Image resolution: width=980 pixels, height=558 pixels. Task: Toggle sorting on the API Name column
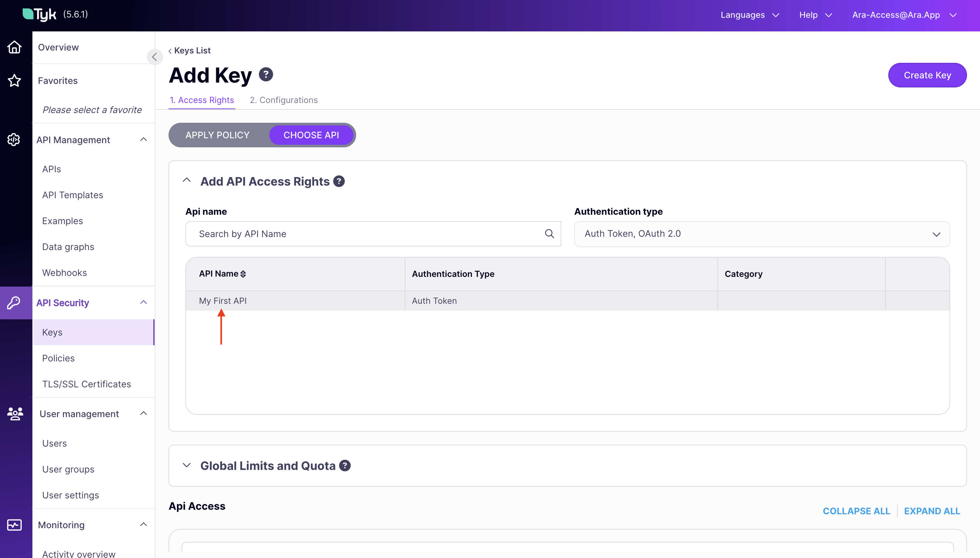[243, 274]
